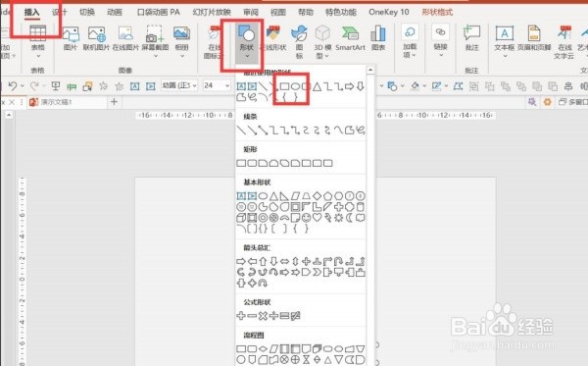
Task: Click the 图表 chart icon
Action: pyautogui.click(x=378, y=38)
